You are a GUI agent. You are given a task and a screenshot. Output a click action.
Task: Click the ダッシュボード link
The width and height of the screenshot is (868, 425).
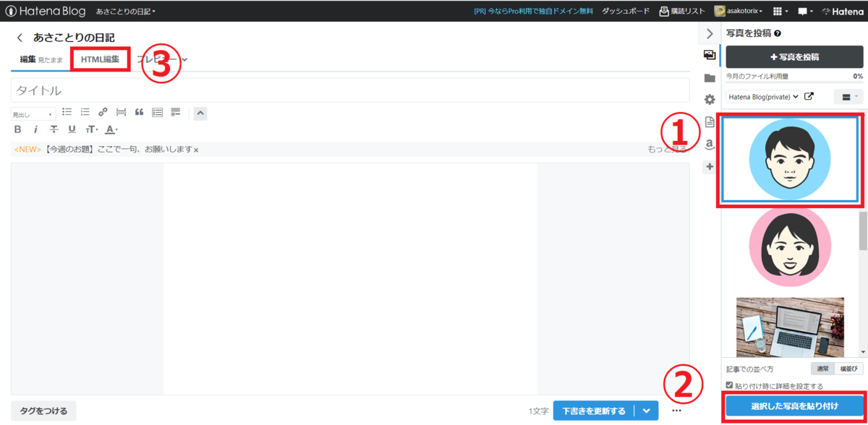click(626, 11)
